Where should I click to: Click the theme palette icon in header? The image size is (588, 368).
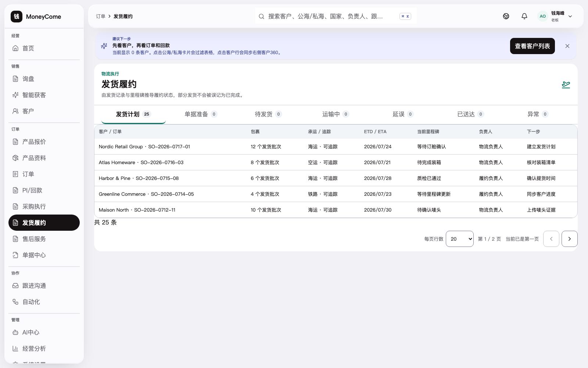tap(506, 16)
